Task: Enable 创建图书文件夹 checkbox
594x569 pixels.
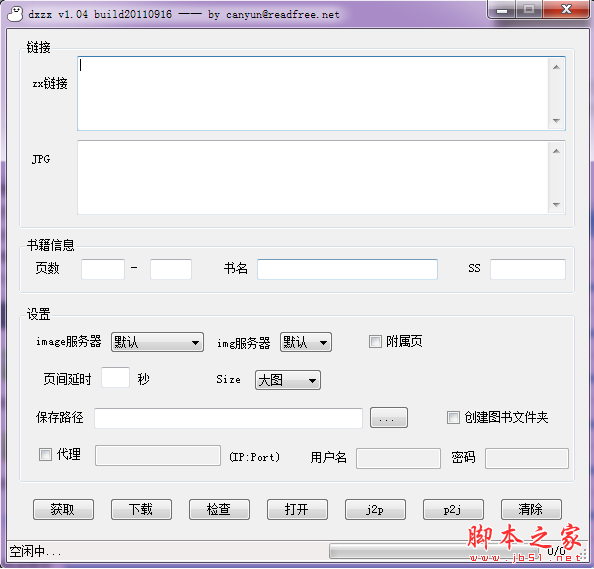Action: coord(453,418)
